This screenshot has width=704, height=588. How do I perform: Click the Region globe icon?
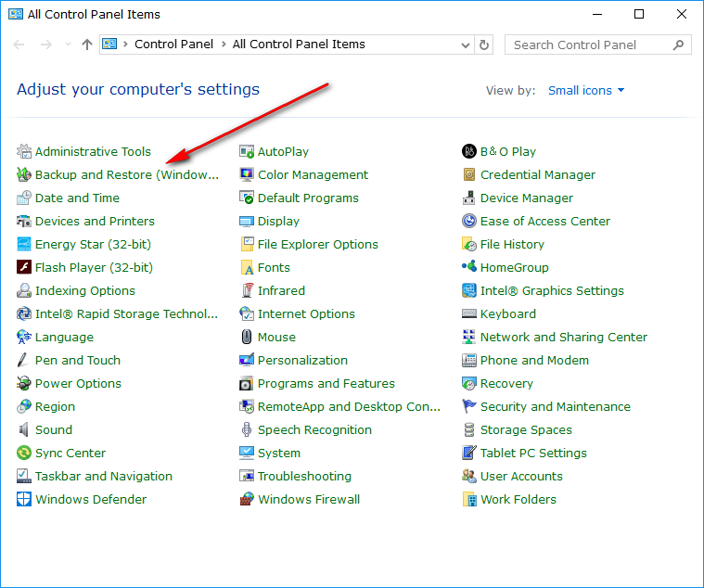[24, 406]
